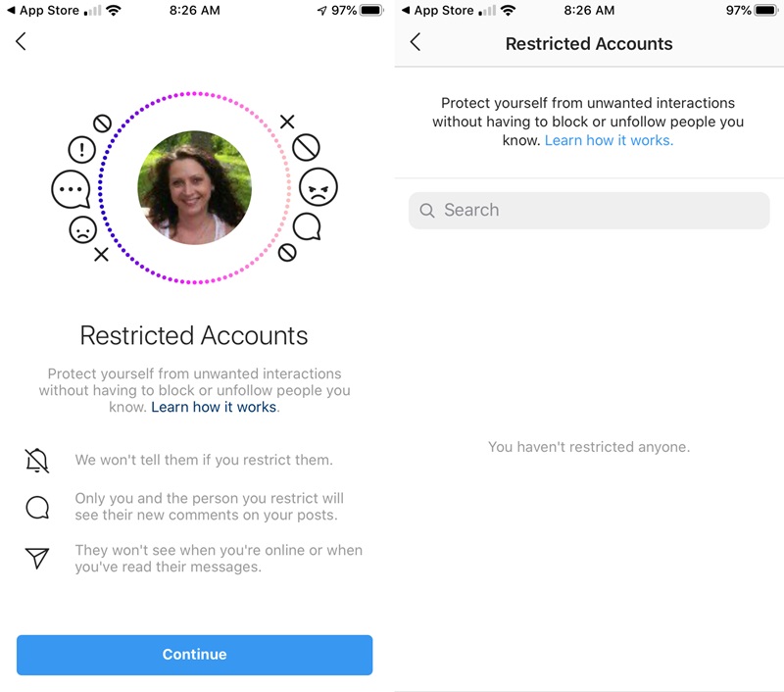Tap the back arrow on intro screen
The image size is (784, 692).
[x=21, y=41]
